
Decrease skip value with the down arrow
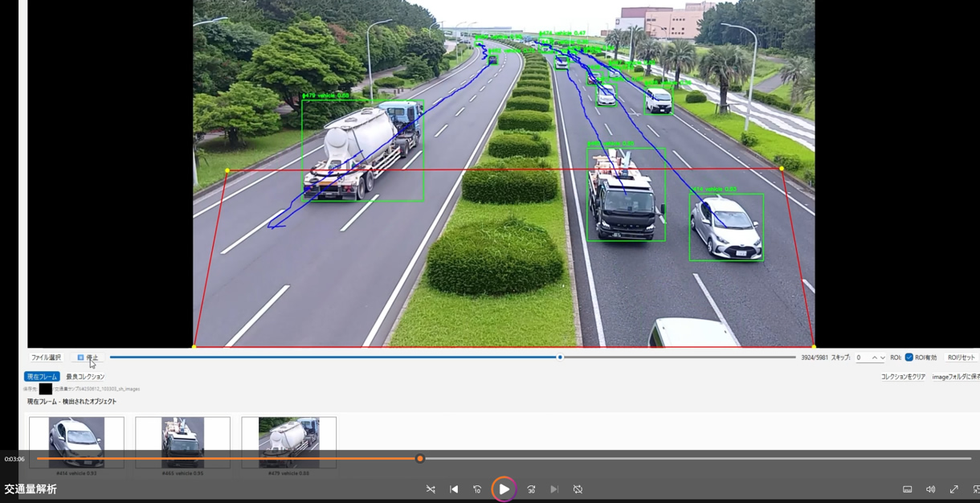(x=882, y=358)
